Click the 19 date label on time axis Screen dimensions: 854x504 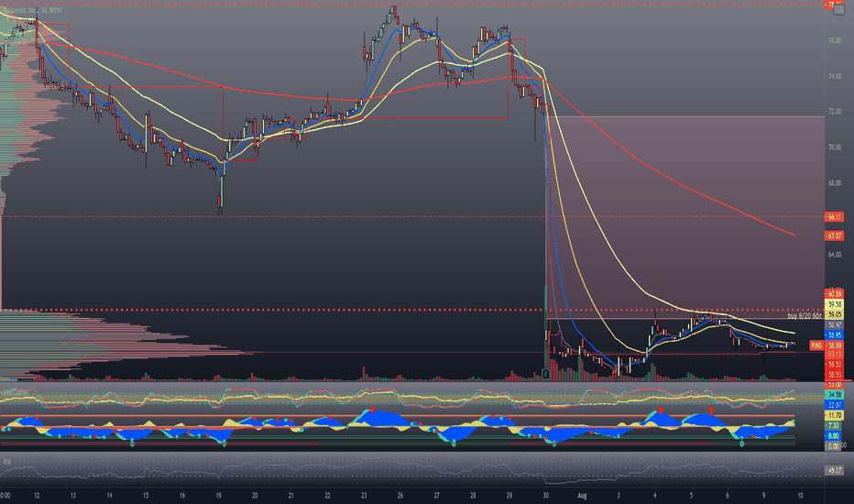pyautogui.click(x=218, y=496)
